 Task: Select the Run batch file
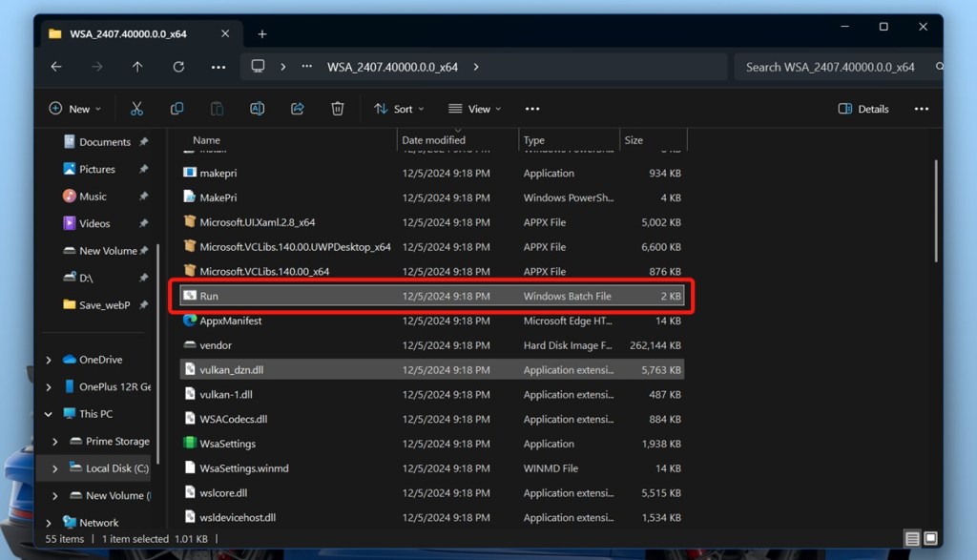[x=432, y=296]
